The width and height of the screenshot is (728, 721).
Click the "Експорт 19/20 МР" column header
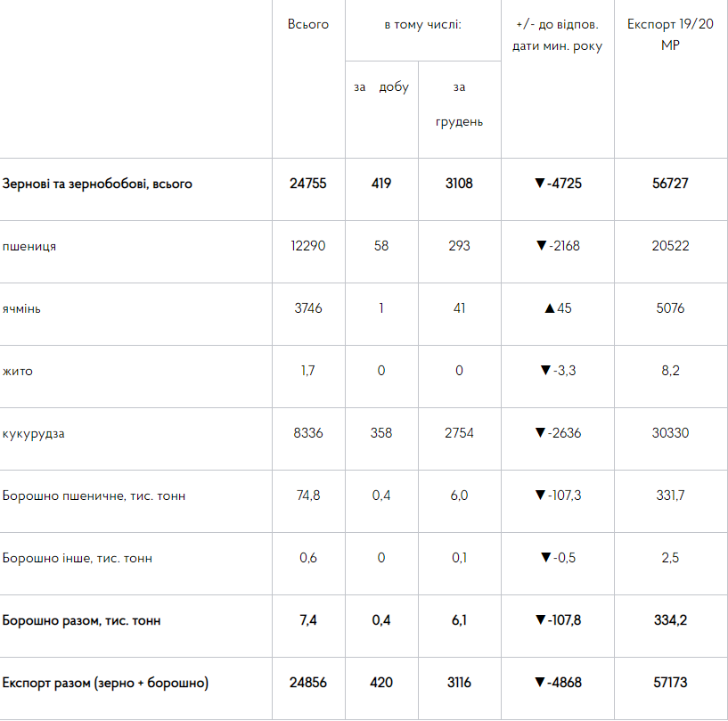670,34
